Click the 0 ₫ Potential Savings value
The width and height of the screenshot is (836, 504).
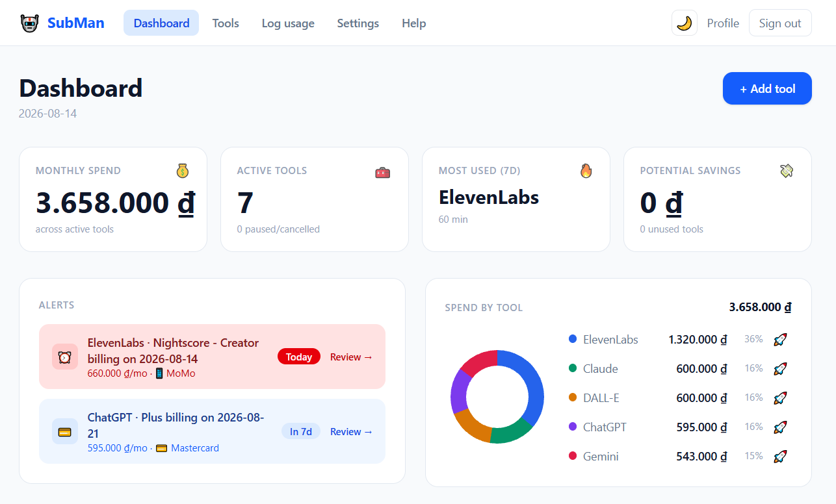coord(661,203)
